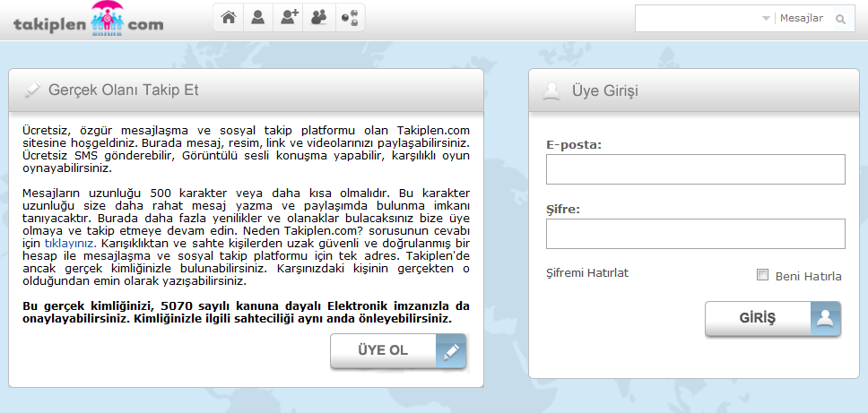Select the Gerçek Olanı Takip Et heading
The height and width of the screenshot is (413, 868).
(124, 90)
